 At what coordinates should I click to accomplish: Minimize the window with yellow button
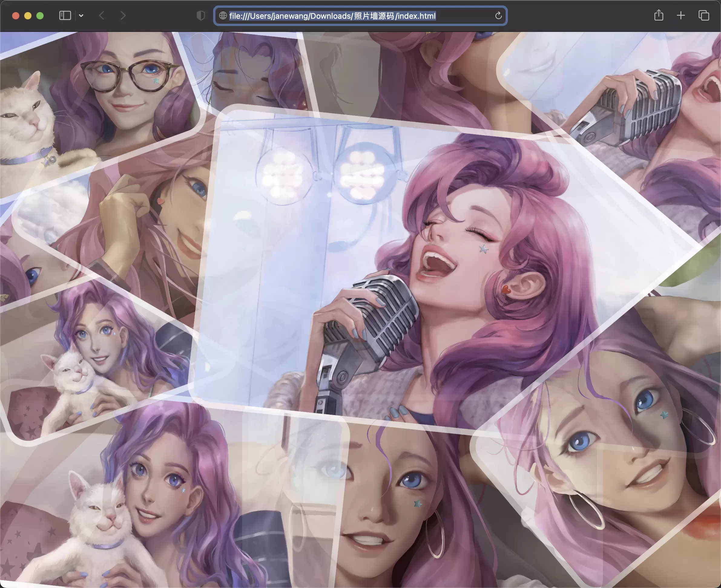[x=28, y=16]
